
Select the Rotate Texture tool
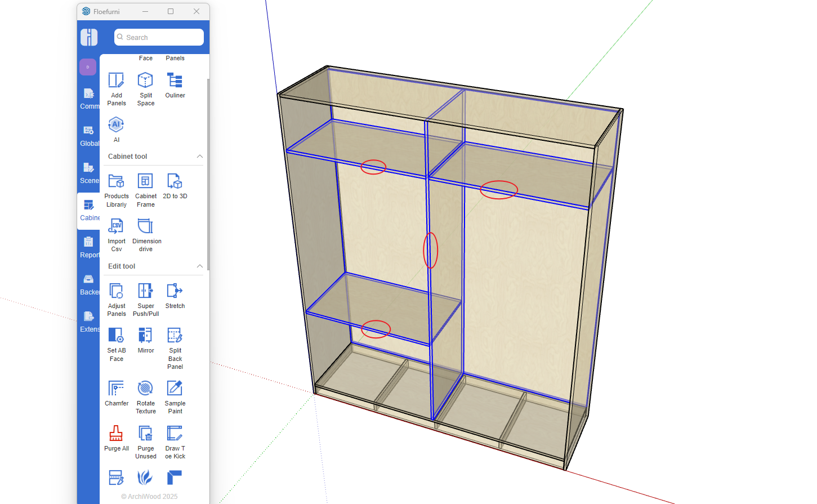click(x=145, y=395)
